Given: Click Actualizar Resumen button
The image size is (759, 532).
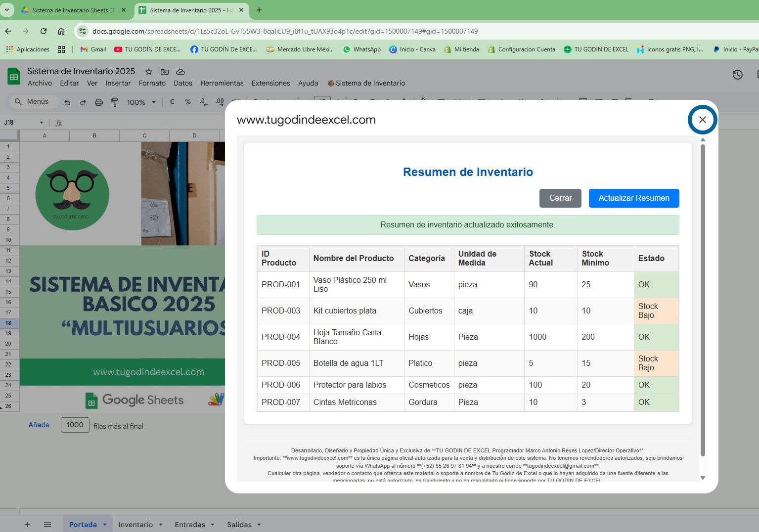Looking at the screenshot, I should click(634, 198).
